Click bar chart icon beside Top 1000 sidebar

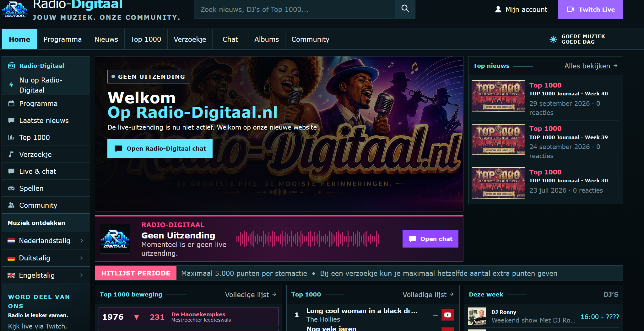tap(11, 137)
